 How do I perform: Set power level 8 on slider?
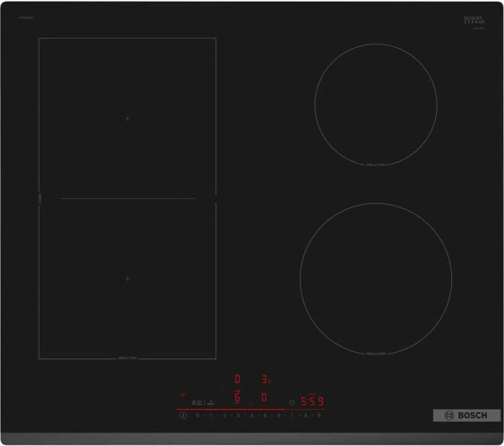[x=306, y=415]
